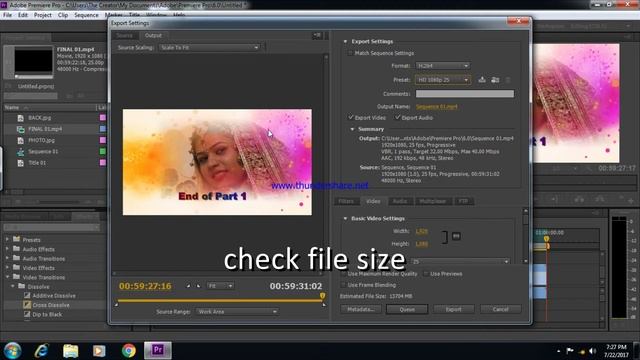Click the volume speaker tray icon
The width and height of the screenshot is (640, 360).
(592, 351)
